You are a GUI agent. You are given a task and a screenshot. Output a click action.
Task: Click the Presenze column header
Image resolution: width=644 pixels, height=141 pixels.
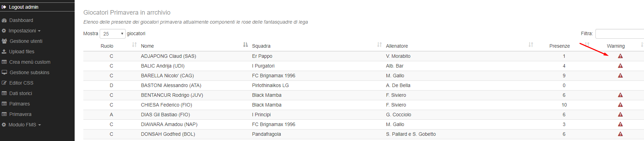pyautogui.click(x=559, y=46)
